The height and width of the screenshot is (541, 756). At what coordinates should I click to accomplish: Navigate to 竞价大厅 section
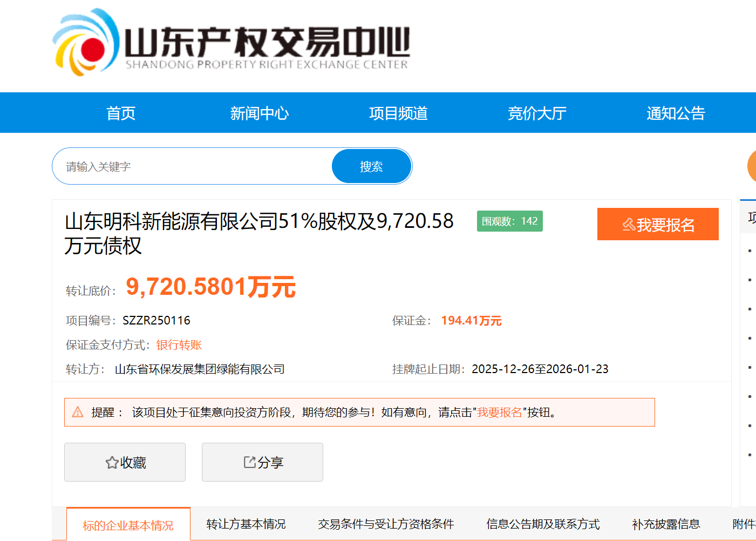pyautogui.click(x=537, y=113)
